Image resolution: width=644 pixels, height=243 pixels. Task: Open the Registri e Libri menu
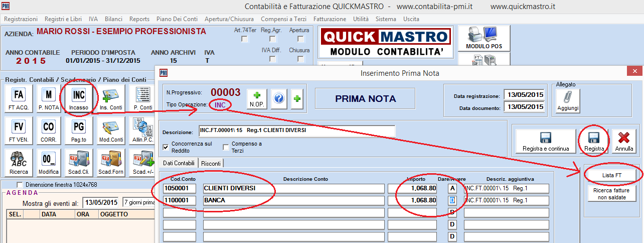click(63, 19)
